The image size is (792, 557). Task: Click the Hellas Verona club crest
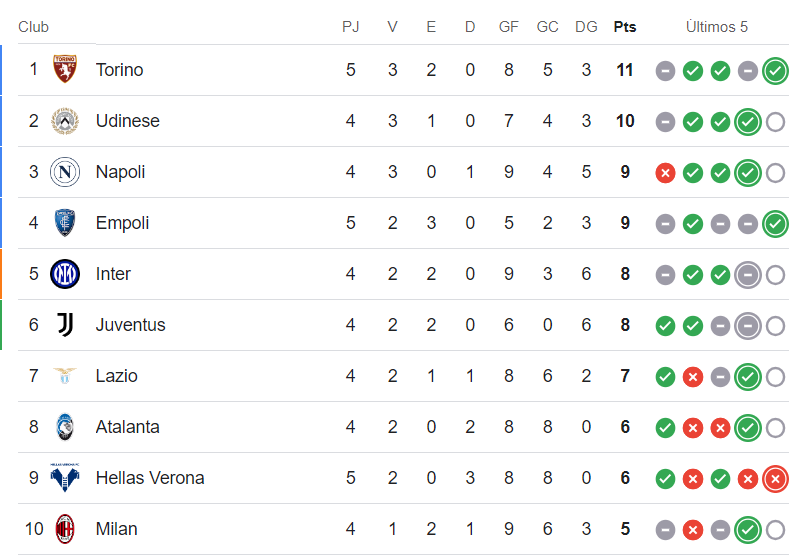[65, 478]
